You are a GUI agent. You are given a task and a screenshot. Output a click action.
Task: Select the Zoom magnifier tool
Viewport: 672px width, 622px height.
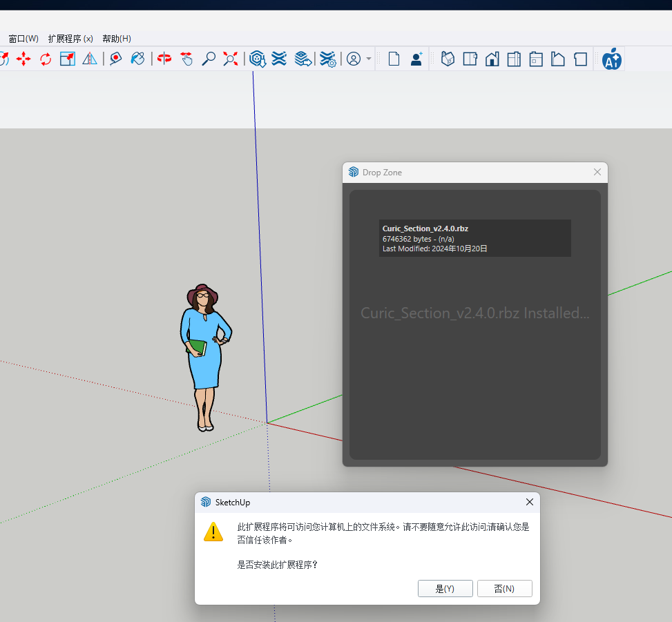[209, 59]
